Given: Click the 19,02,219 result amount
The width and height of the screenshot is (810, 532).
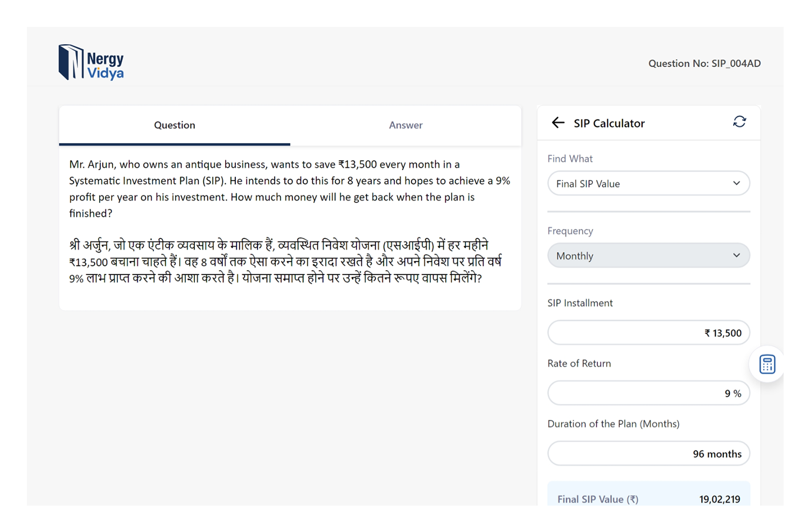Looking at the screenshot, I should tap(720, 499).
